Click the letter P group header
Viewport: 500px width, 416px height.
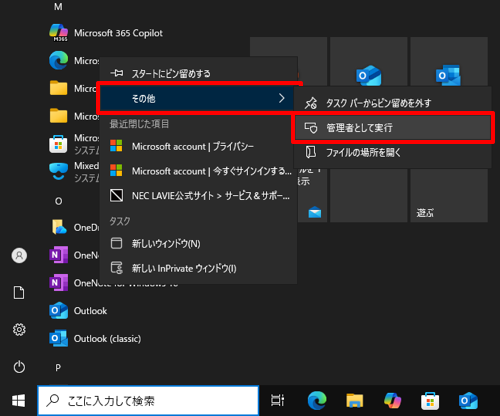[58, 368]
